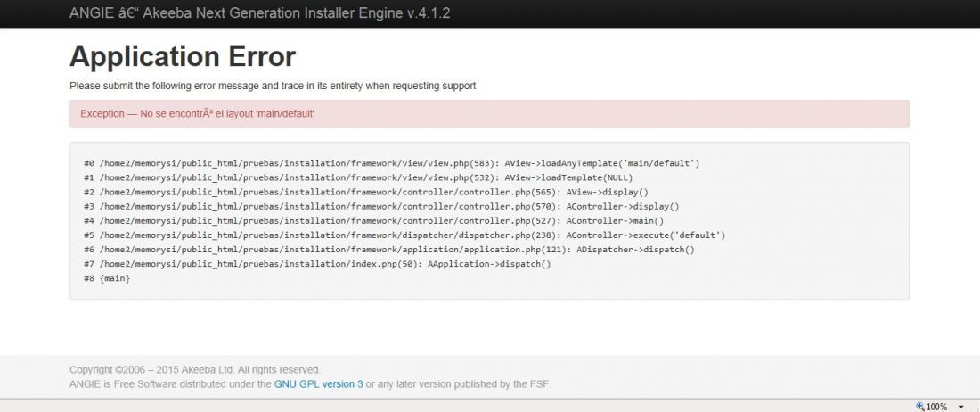This screenshot has width=980, height=412.
Task: Click trace line #2 AView->display()
Action: click(365, 192)
